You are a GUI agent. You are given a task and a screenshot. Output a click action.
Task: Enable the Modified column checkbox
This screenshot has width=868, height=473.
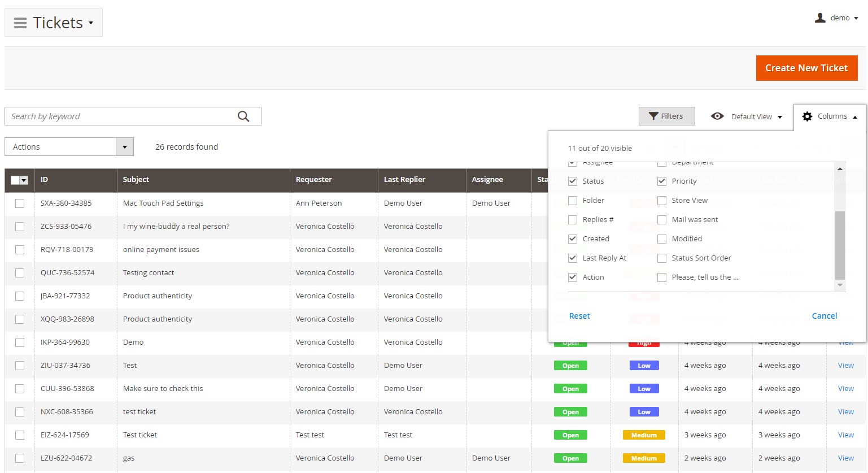pos(662,239)
